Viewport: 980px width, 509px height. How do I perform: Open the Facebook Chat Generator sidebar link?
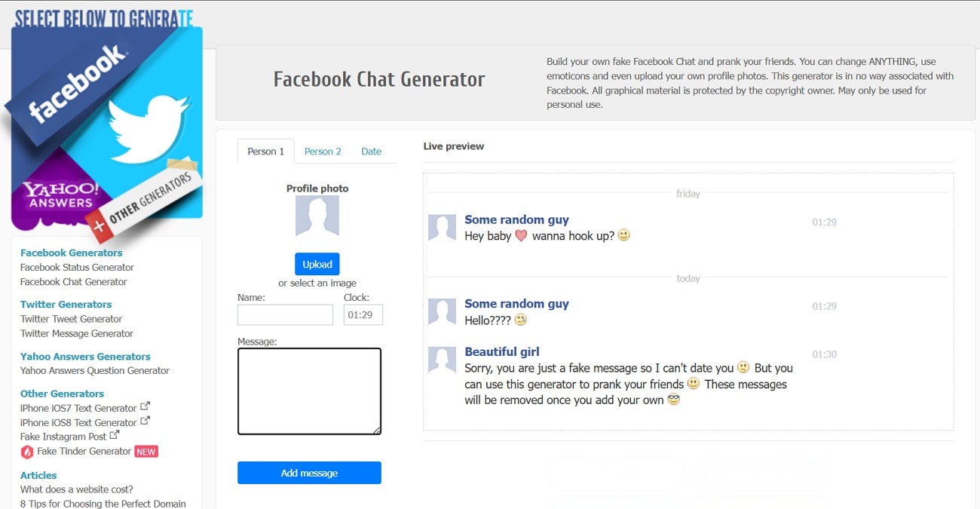74,281
